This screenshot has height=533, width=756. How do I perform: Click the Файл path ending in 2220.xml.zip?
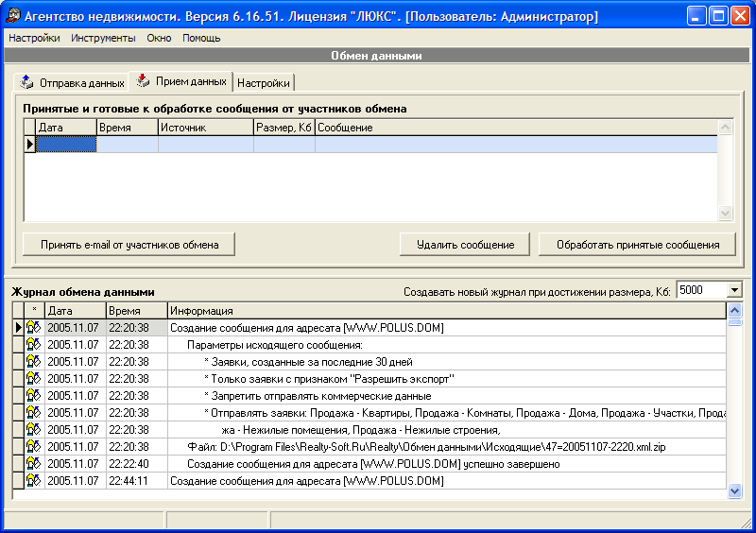426,447
